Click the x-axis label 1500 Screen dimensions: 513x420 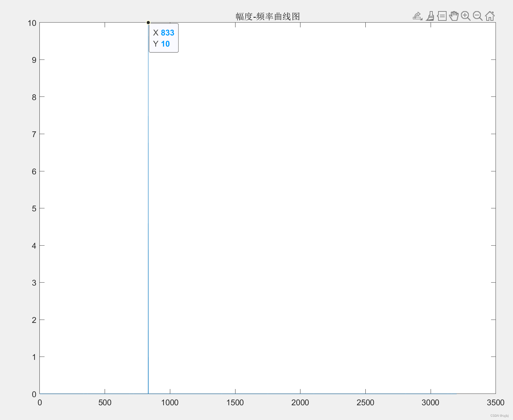coord(235,403)
